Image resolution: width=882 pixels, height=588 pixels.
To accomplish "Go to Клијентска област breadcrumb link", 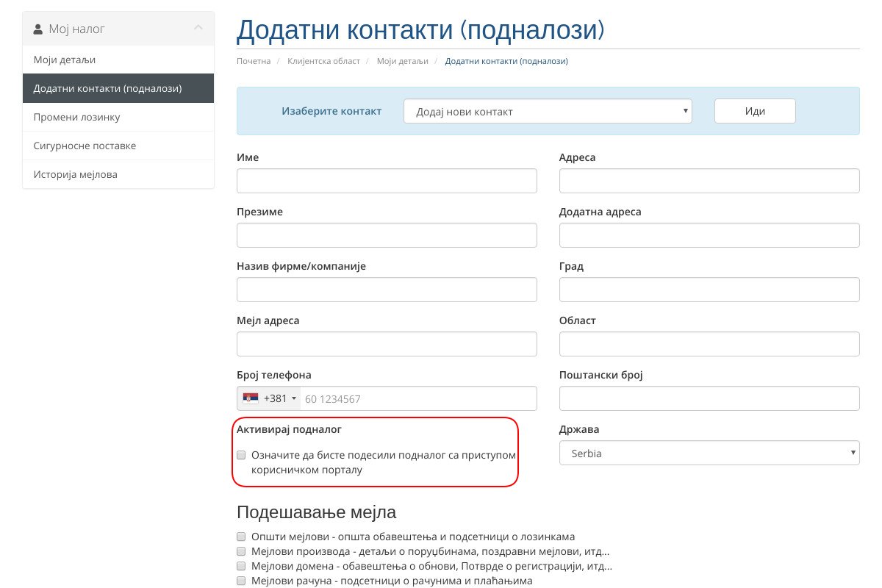I will (323, 61).
